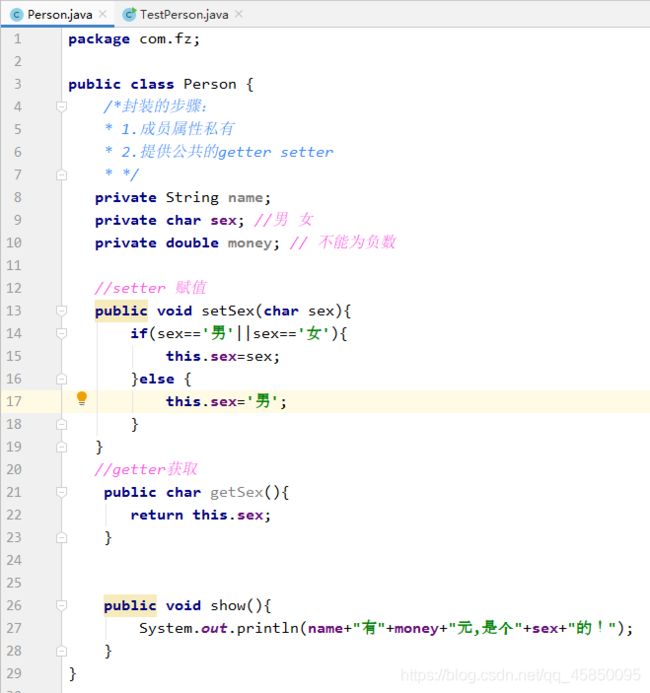
Task: Click line number 1 in the gutter
Action: [x=17, y=39]
